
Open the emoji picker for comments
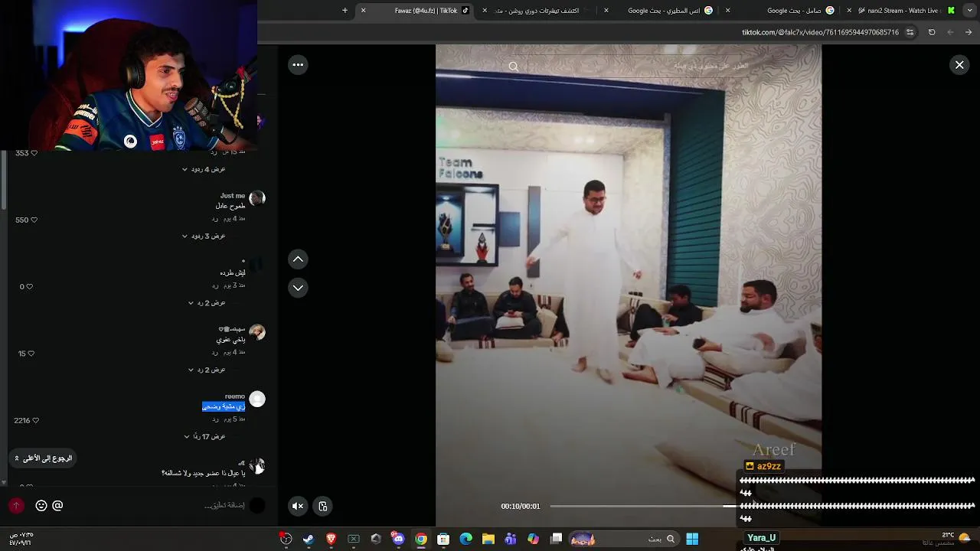[x=41, y=506]
